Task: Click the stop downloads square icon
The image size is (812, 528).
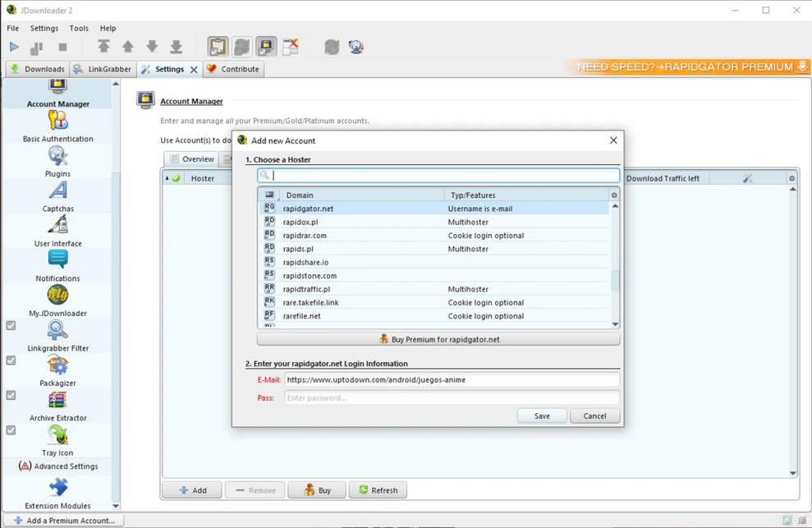Action: pyautogui.click(x=62, y=47)
